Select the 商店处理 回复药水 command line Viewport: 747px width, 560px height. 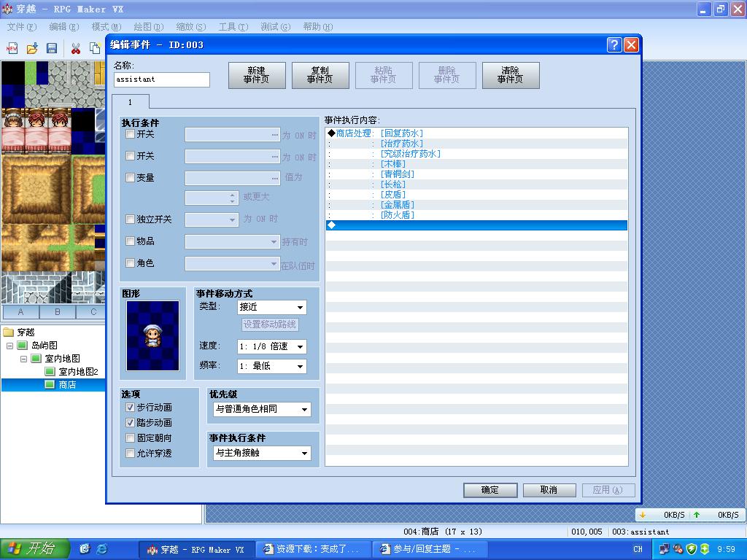476,133
